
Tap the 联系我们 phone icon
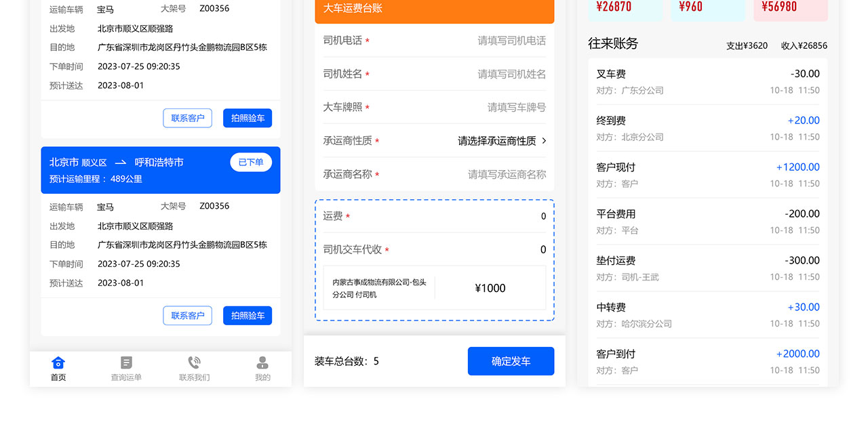(x=194, y=362)
